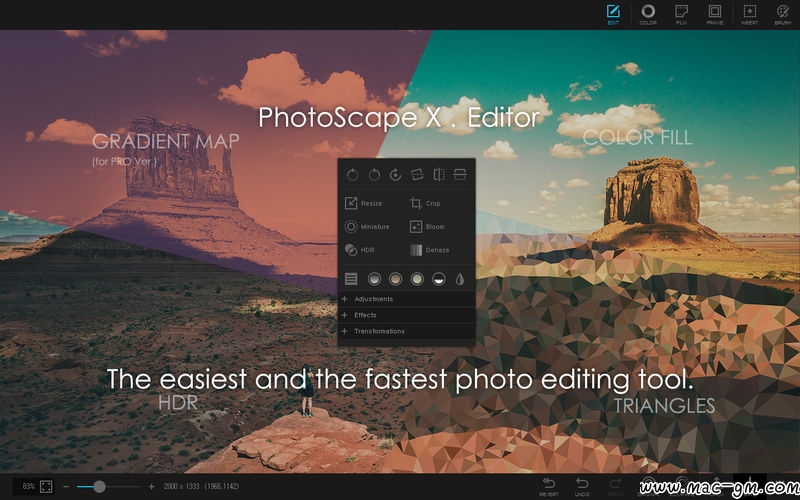Open the Color tab

(648, 15)
